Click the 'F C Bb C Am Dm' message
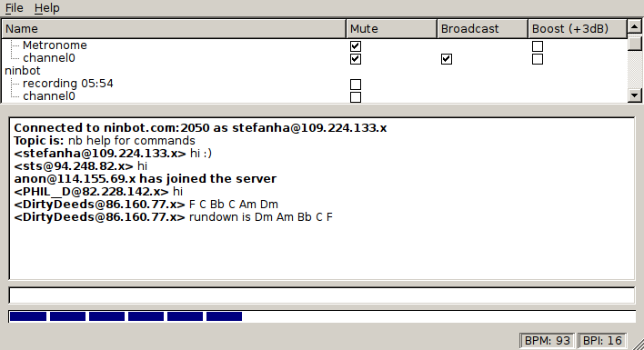This screenshot has width=644, height=350. (233, 205)
